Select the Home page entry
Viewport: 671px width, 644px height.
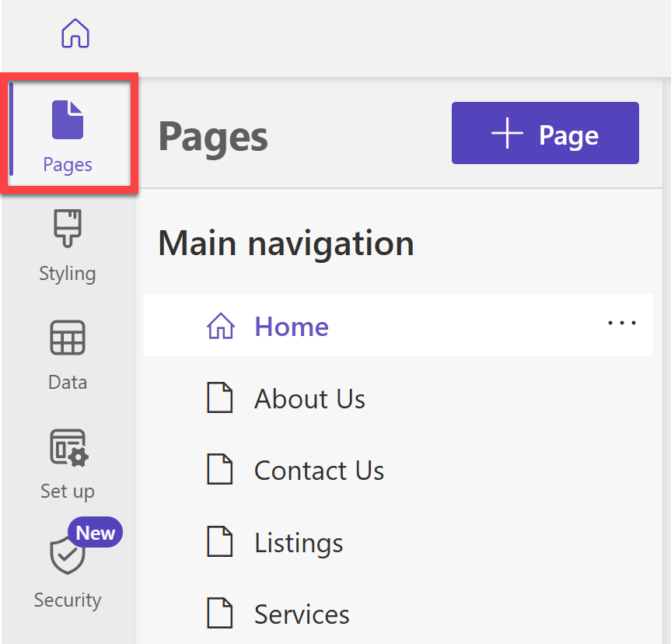(x=292, y=327)
